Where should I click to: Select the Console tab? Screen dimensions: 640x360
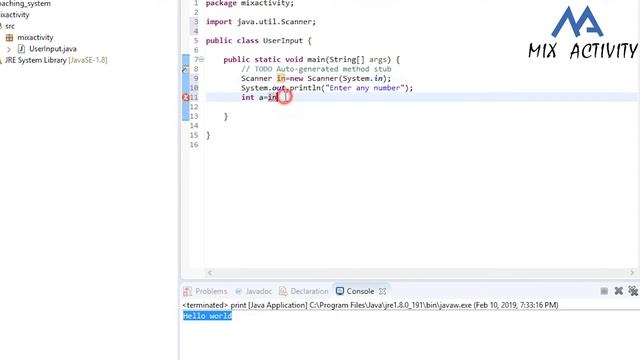(360, 291)
